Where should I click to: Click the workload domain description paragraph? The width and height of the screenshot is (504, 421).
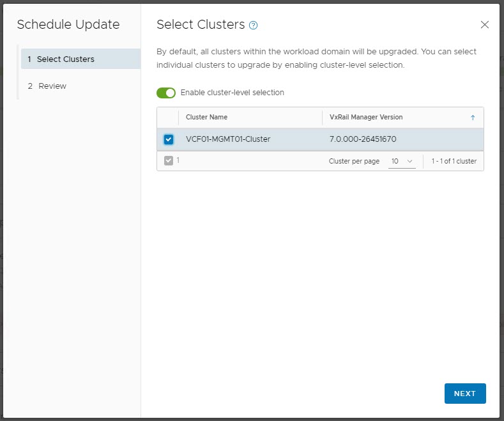coord(316,58)
